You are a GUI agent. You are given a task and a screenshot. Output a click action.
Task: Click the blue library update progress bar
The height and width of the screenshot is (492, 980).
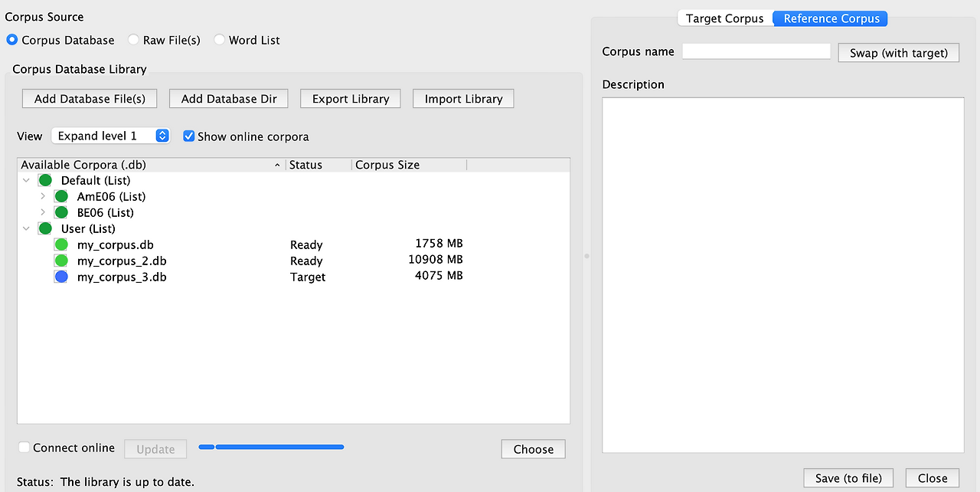[x=271, y=447]
